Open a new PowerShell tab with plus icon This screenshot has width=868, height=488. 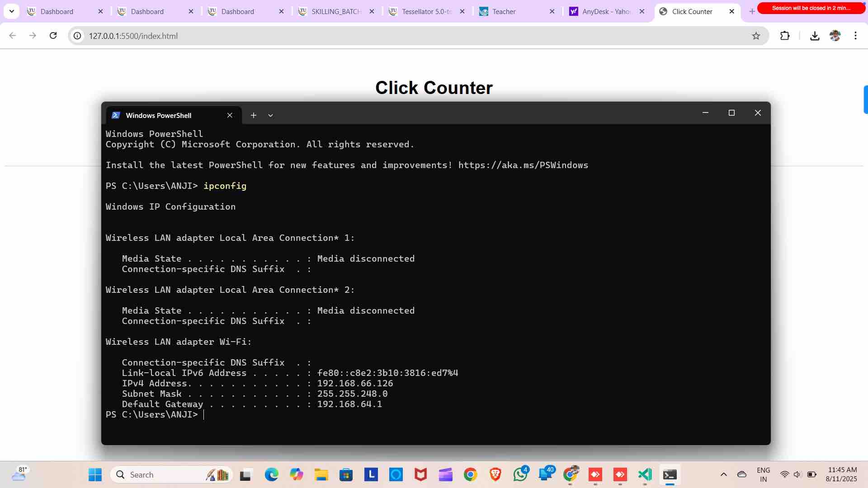[x=254, y=115]
